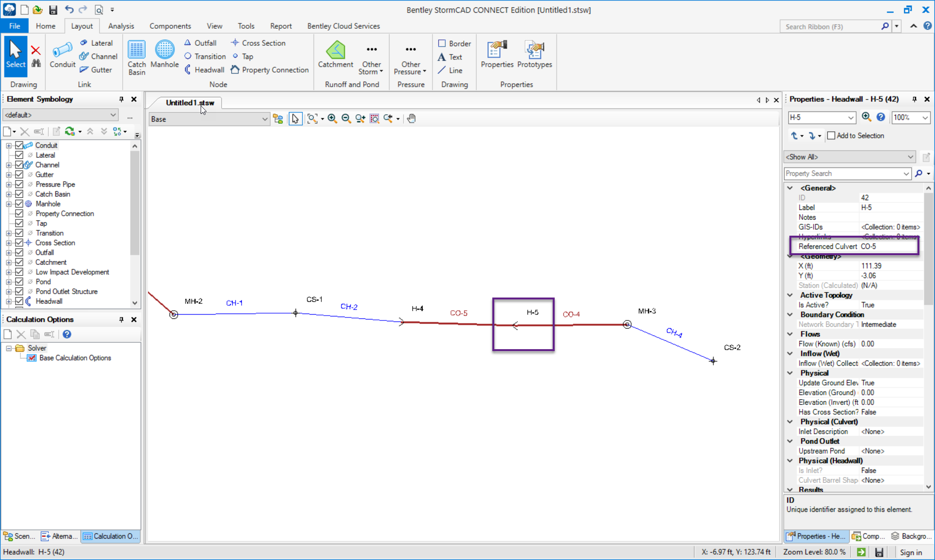This screenshot has height=560, width=935.
Task: Click the Cross Section tool
Action: tap(258, 43)
